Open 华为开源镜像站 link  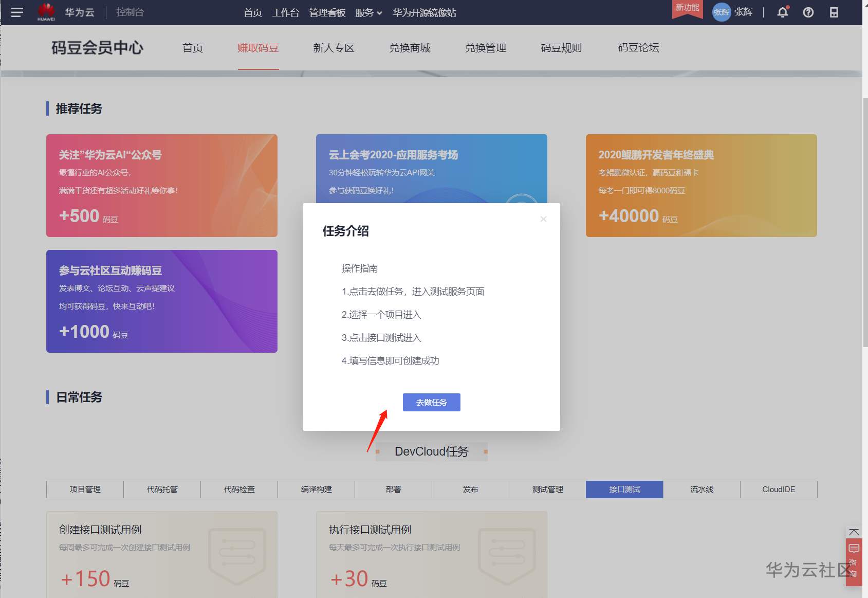click(x=424, y=12)
